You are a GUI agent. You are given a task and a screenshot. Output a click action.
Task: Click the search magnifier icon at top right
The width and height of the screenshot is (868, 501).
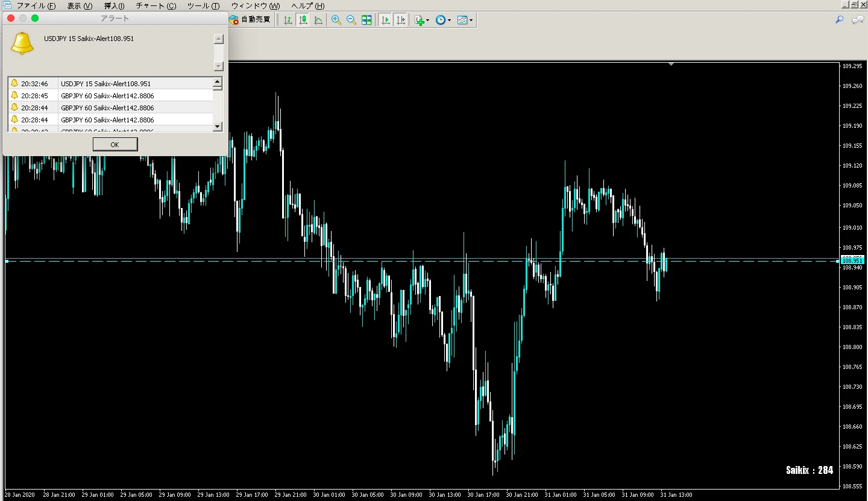pos(839,20)
